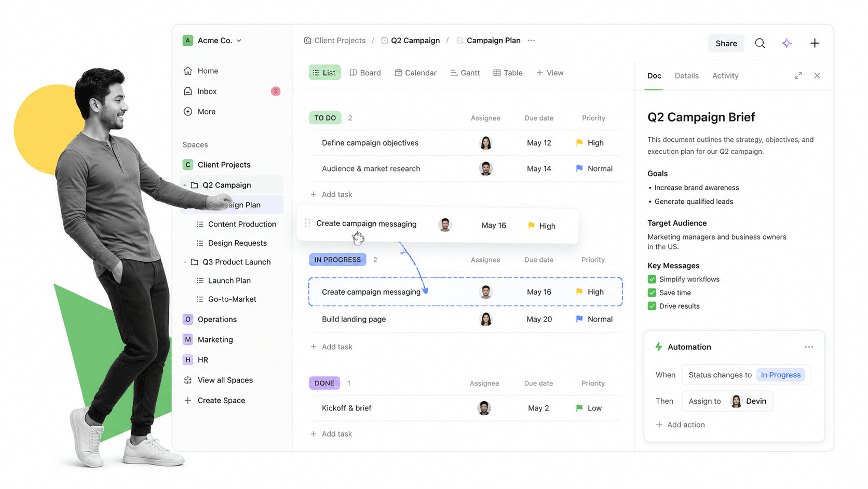Click the AI sparkle icon
Screen dimensions: 868x489
pyautogui.click(x=786, y=43)
